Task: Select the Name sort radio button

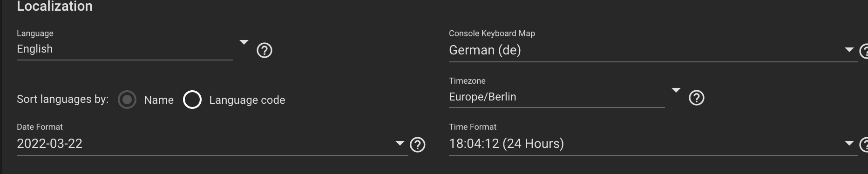Action: pyautogui.click(x=127, y=100)
